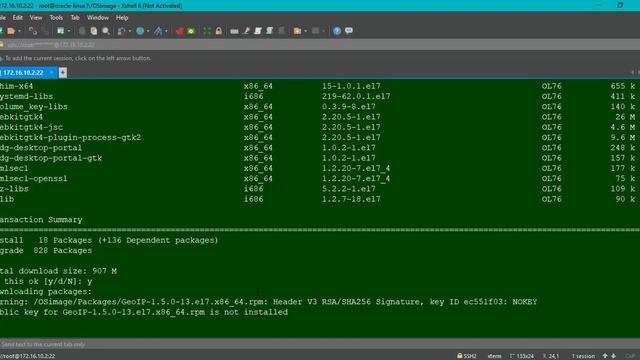The height and width of the screenshot is (360, 640).
Task: Open the Tab menu
Action: (75, 18)
